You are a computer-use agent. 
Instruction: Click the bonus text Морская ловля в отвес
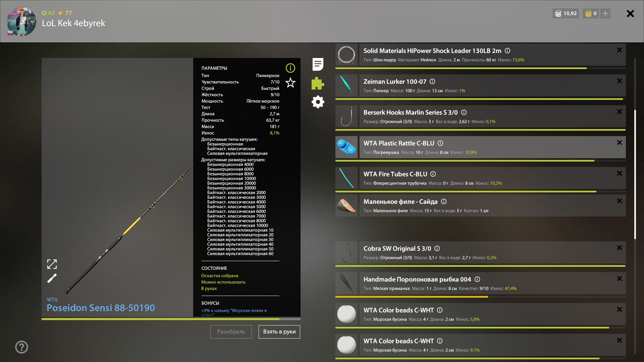234,312
